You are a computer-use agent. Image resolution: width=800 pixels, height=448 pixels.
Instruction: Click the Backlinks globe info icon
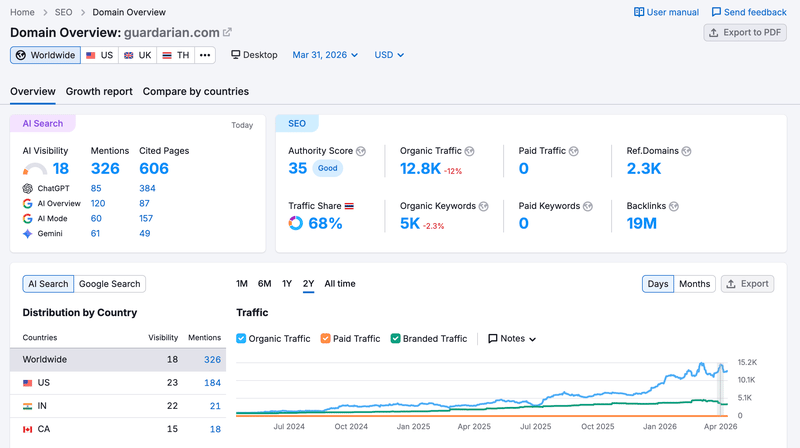pos(673,206)
